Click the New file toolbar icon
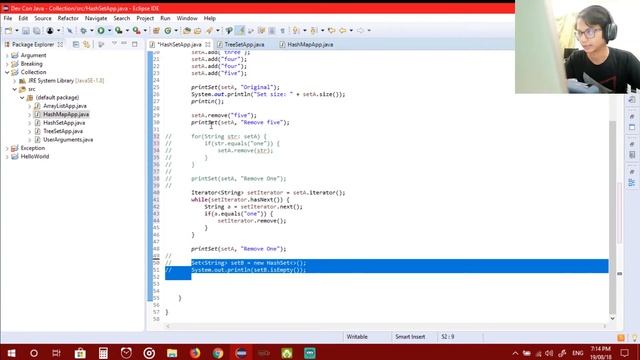 (9, 31)
